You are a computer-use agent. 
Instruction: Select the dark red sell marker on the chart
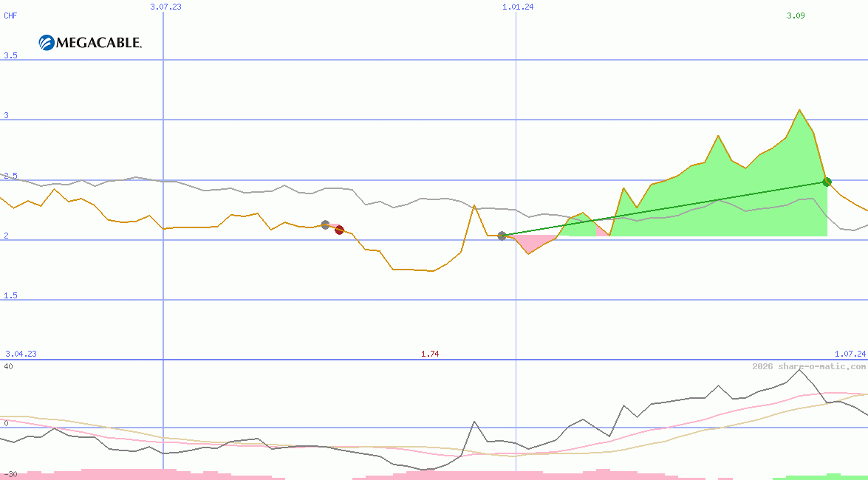(x=338, y=230)
